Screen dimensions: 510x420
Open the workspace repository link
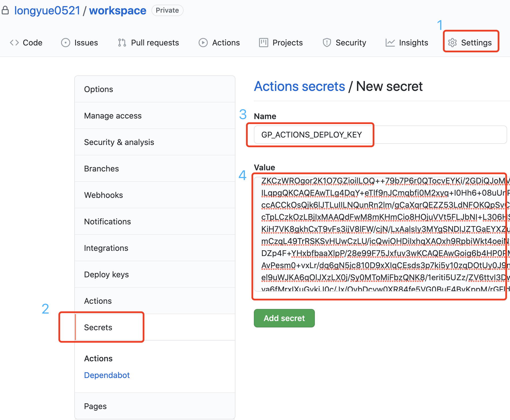click(118, 11)
